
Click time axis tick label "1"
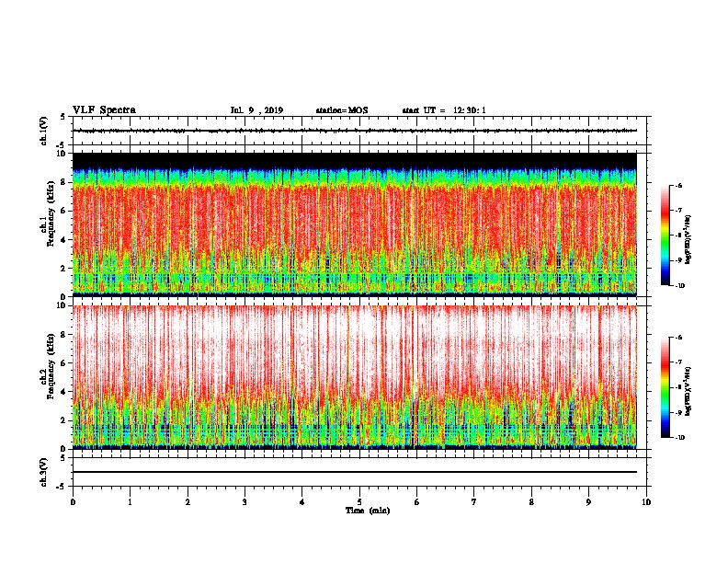tap(131, 502)
